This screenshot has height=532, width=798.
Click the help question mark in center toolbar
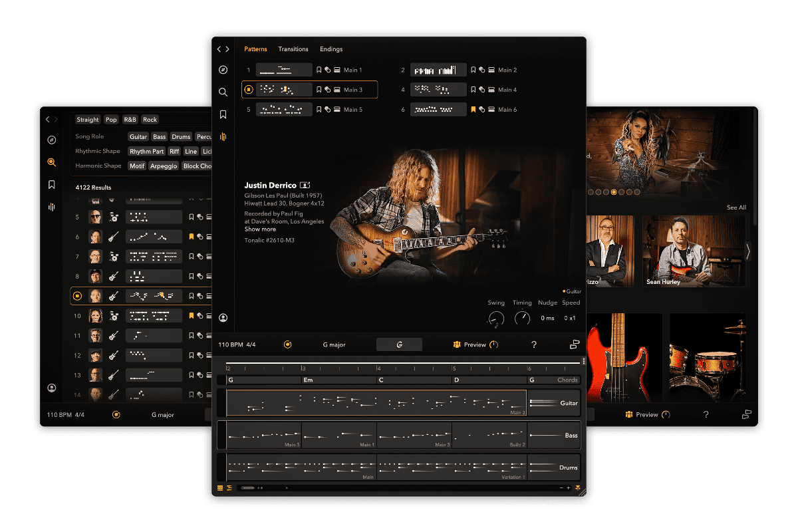tap(533, 344)
